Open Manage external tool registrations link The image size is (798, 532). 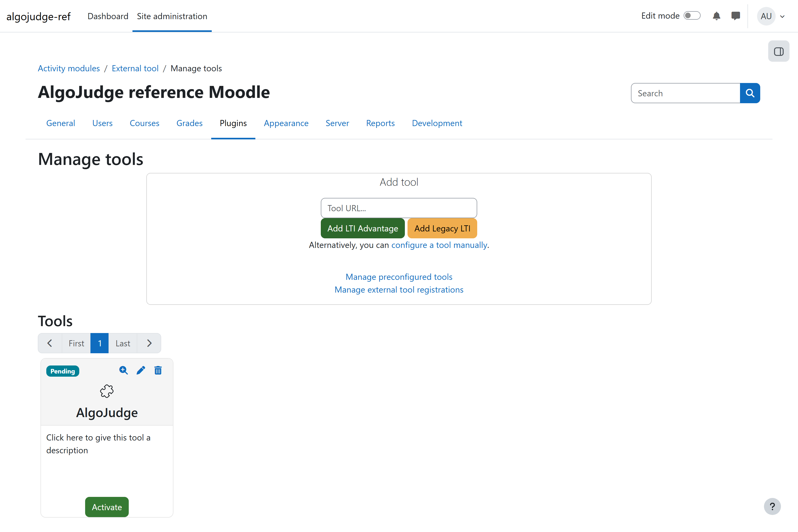pos(399,290)
